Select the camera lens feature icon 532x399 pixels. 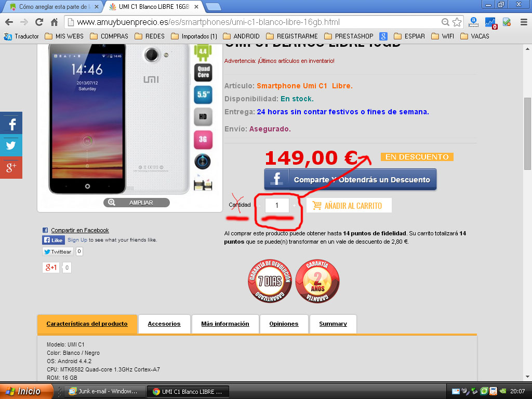click(203, 162)
